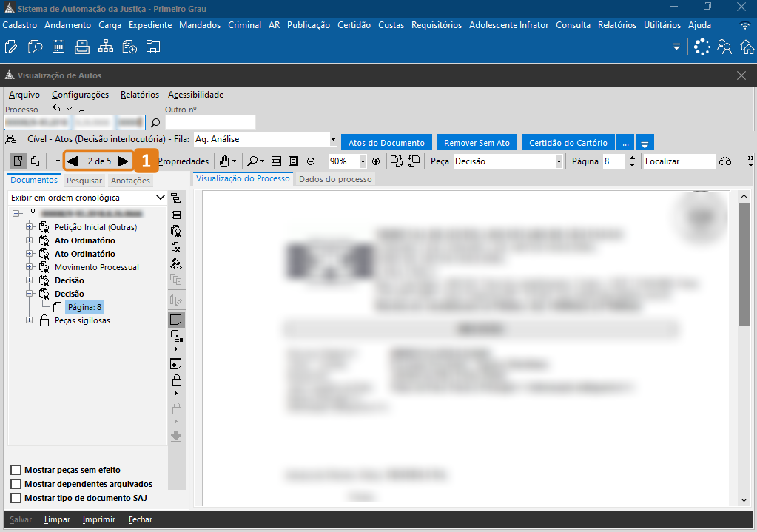Click the back arrow icon above the Processo field
This screenshot has height=532, width=757.
pos(57,107)
